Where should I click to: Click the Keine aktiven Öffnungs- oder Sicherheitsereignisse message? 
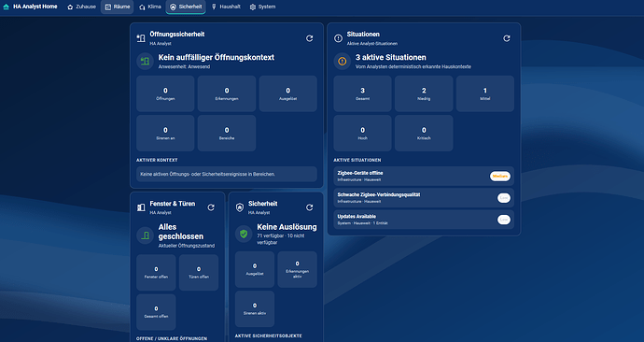[x=227, y=174]
